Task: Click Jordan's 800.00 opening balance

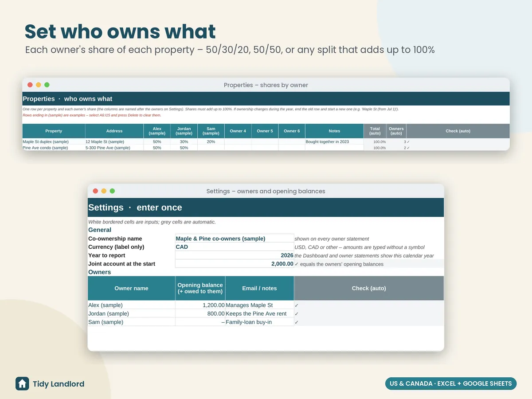Action: 200,313
